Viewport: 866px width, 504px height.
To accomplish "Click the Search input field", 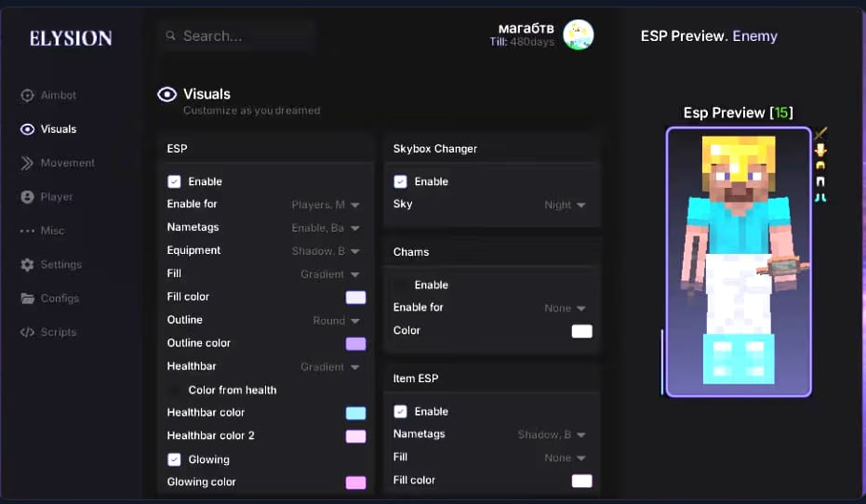I will click(236, 36).
